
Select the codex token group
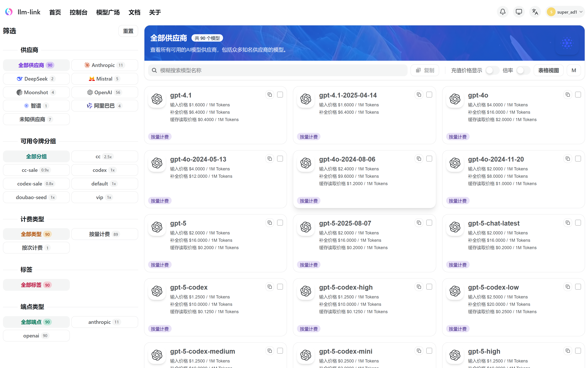click(x=105, y=170)
